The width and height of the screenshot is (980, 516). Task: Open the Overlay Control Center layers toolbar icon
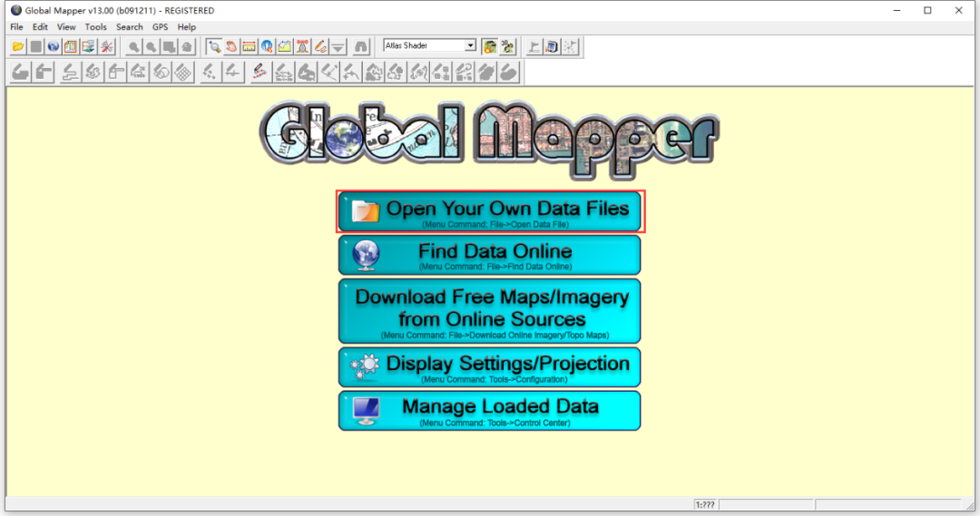coord(88,46)
